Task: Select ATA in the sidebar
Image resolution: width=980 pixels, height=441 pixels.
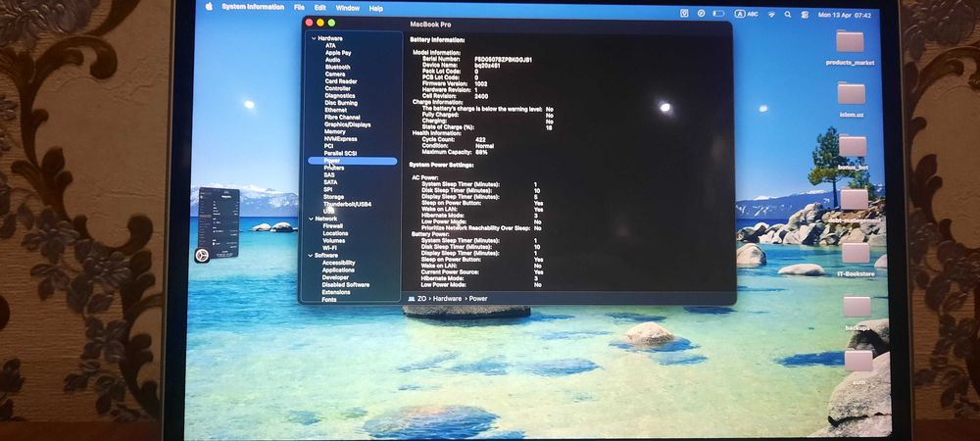Action: coord(330,46)
